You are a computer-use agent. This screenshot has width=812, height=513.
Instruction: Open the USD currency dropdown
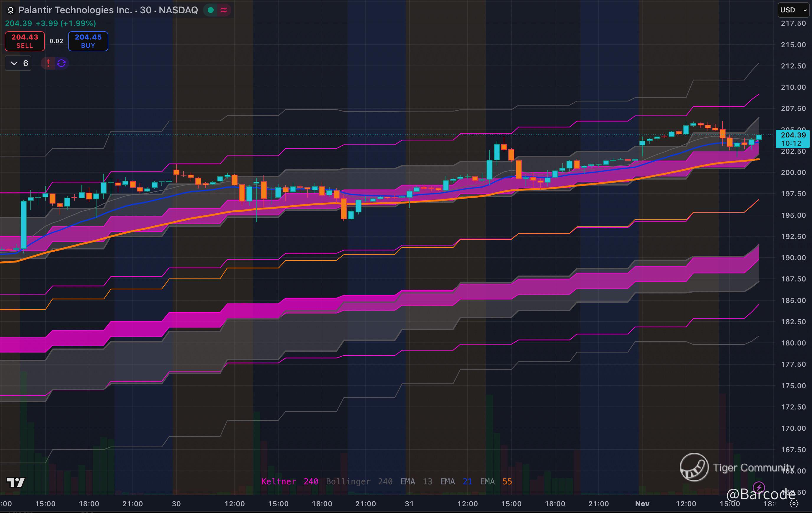tap(793, 10)
